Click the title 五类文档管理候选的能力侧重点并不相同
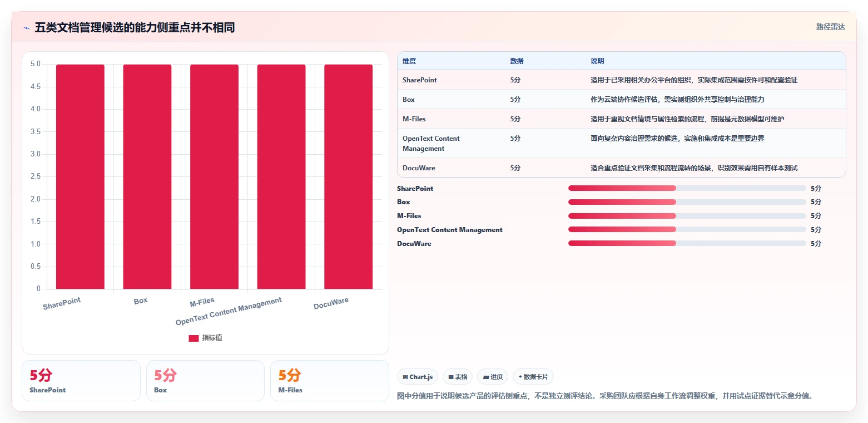The width and height of the screenshot is (868, 423). (x=135, y=27)
